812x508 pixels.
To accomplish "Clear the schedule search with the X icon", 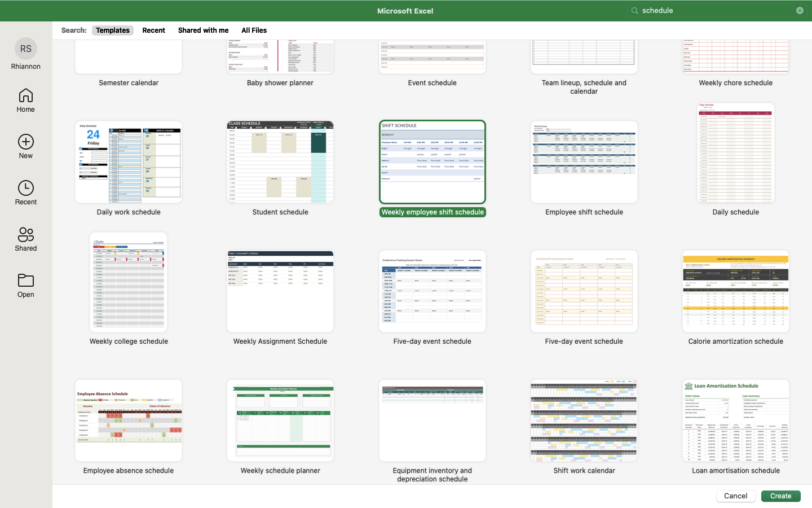I will [x=800, y=10].
